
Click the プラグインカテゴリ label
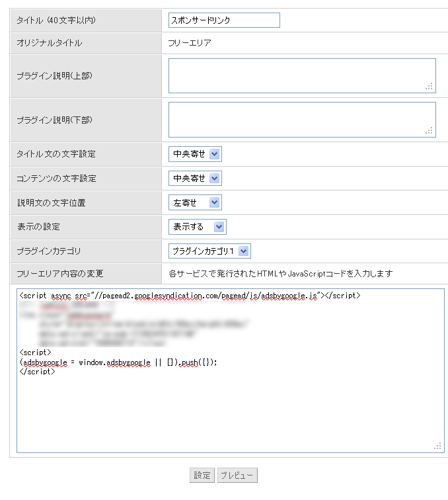[x=49, y=251]
